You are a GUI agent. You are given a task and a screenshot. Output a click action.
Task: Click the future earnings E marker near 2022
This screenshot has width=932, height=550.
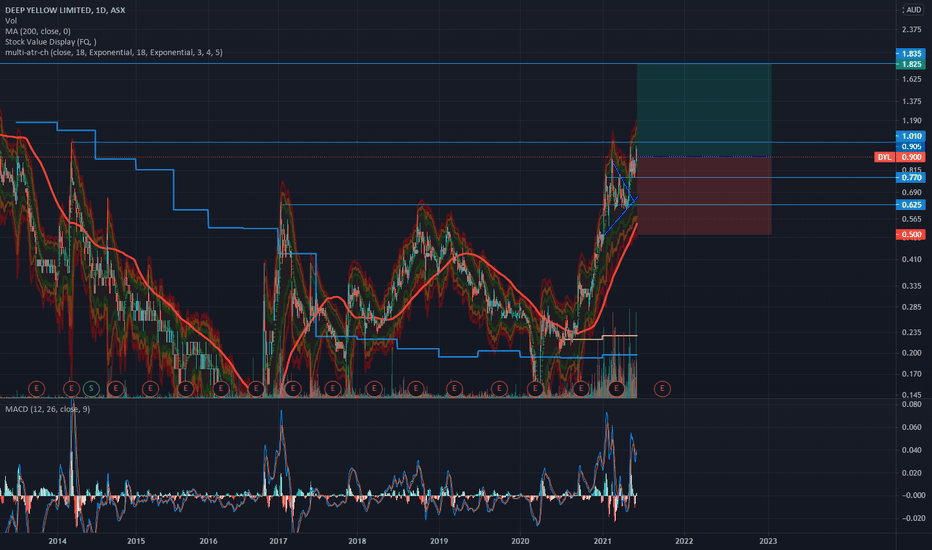[x=662, y=389]
